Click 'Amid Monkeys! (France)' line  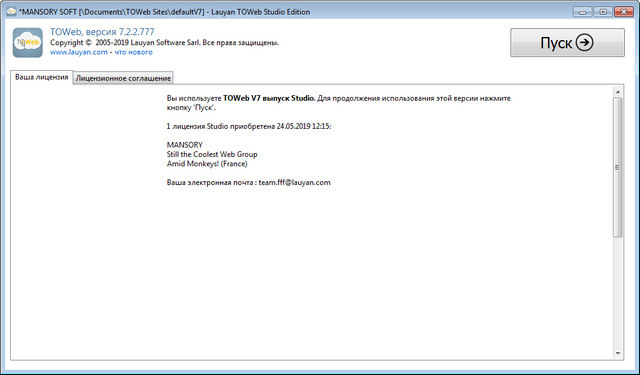click(x=207, y=164)
